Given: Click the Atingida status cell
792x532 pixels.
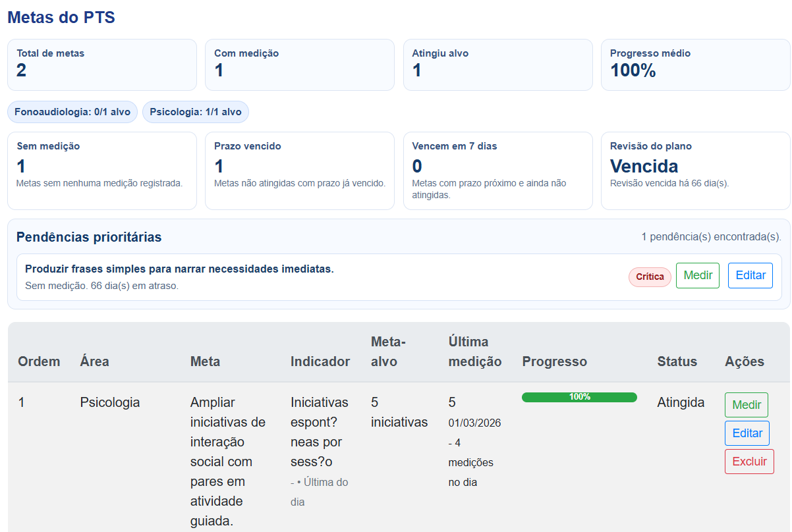Looking at the screenshot, I should point(681,402).
